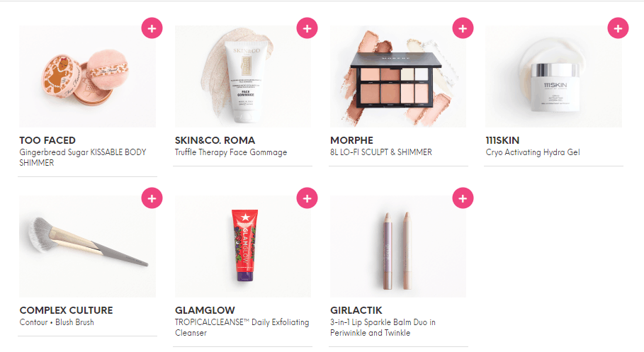View Contour Blush Brush product photo

pos(87,246)
